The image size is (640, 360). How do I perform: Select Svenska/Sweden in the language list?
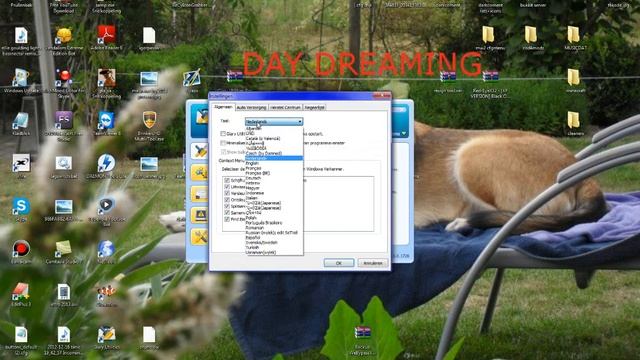(274, 242)
